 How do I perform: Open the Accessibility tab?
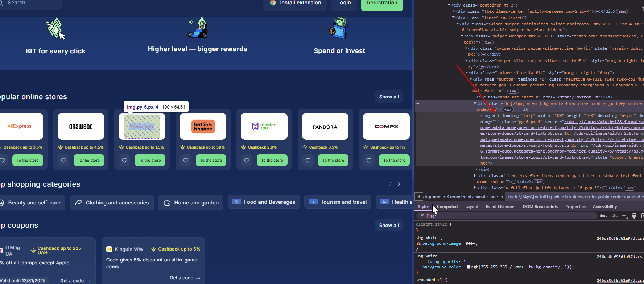point(604,207)
